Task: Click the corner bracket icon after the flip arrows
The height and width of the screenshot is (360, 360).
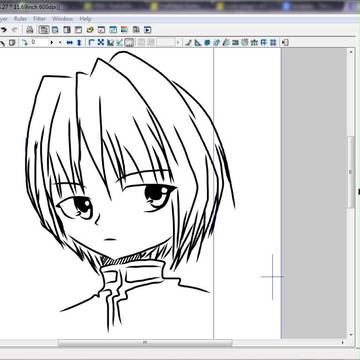Action: click(91, 43)
